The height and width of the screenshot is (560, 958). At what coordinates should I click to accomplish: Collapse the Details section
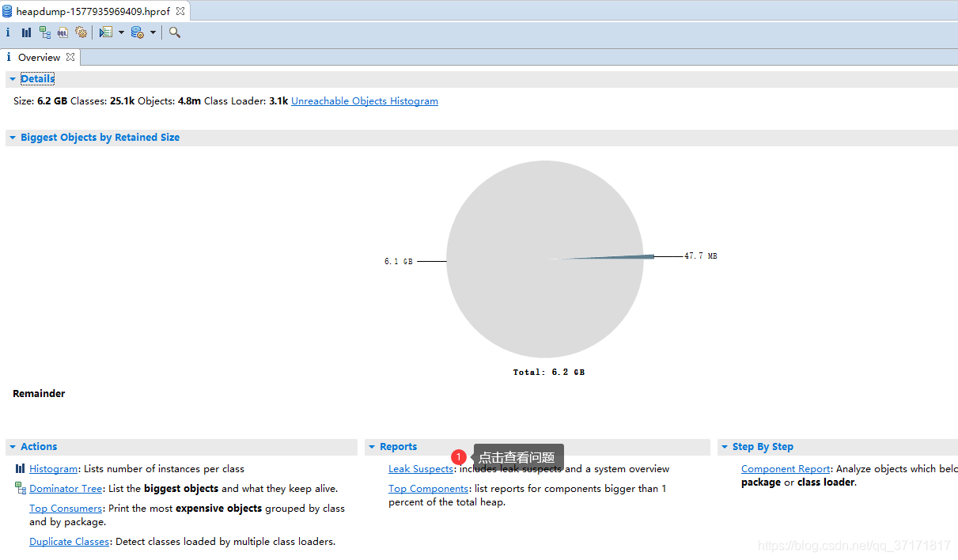tap(12, 78)
